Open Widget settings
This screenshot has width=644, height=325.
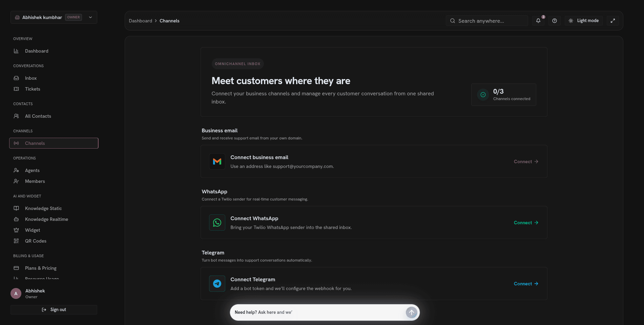tap(54, 230)
